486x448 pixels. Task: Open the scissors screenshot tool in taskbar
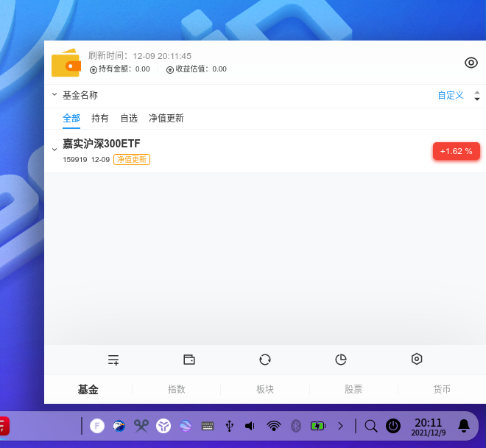141,425
